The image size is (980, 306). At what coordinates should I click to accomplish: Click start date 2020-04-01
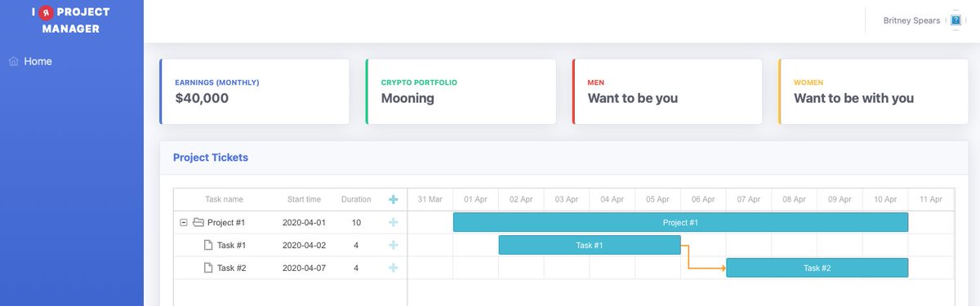(x=304, y=222)
